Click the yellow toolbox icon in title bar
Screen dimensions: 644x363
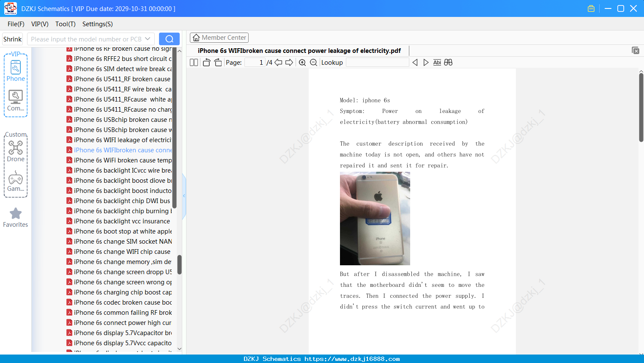(x=591, y=8)
